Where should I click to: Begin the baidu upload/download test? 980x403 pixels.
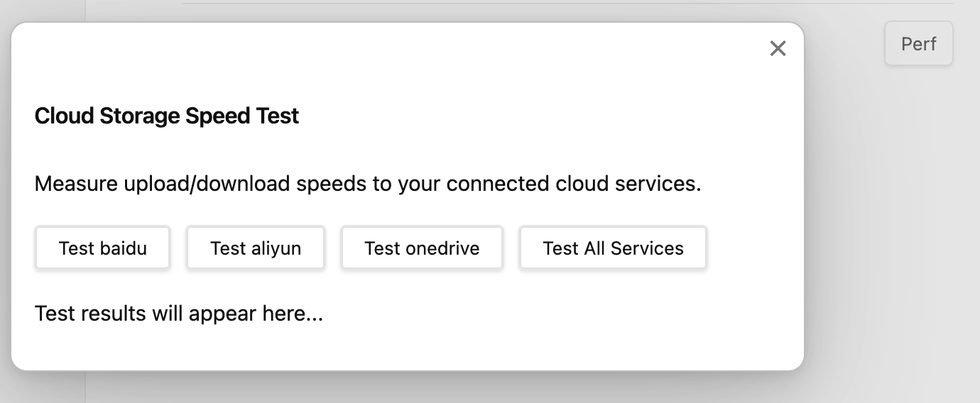click(103, 248)
